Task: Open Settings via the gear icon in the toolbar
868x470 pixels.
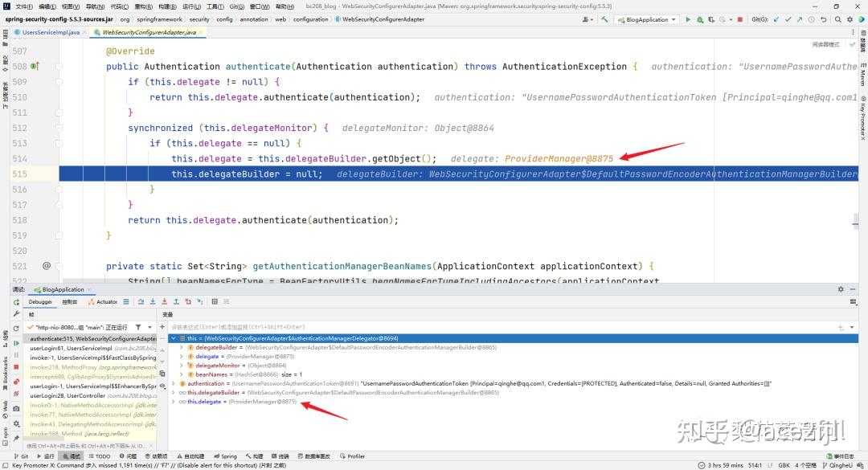Action: (849, 18)
